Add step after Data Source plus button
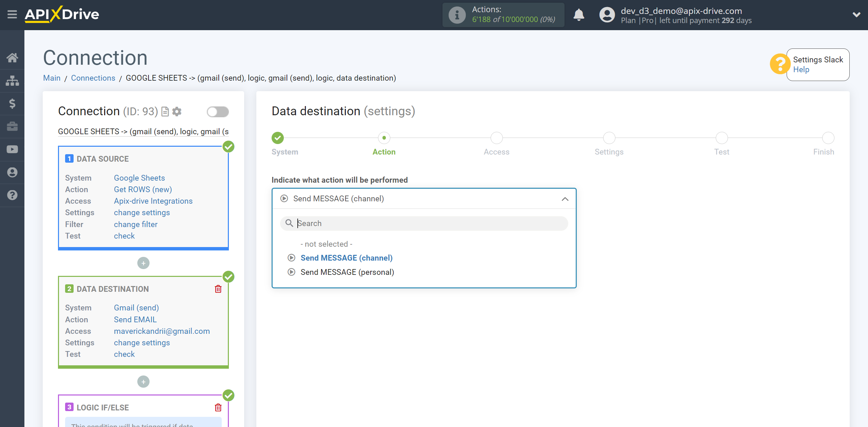 coord(143,263)
